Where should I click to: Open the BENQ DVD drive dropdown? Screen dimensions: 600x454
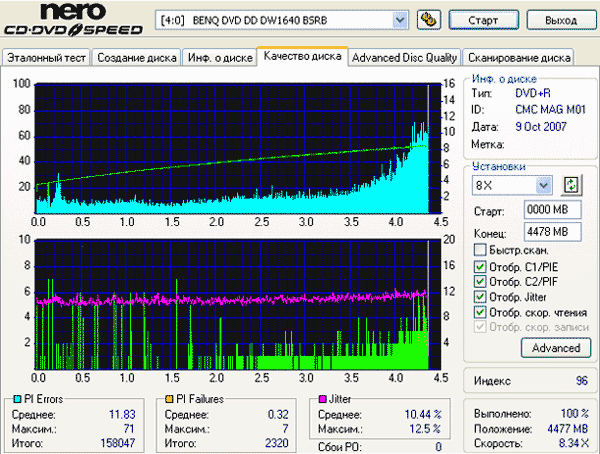[400, 20]
